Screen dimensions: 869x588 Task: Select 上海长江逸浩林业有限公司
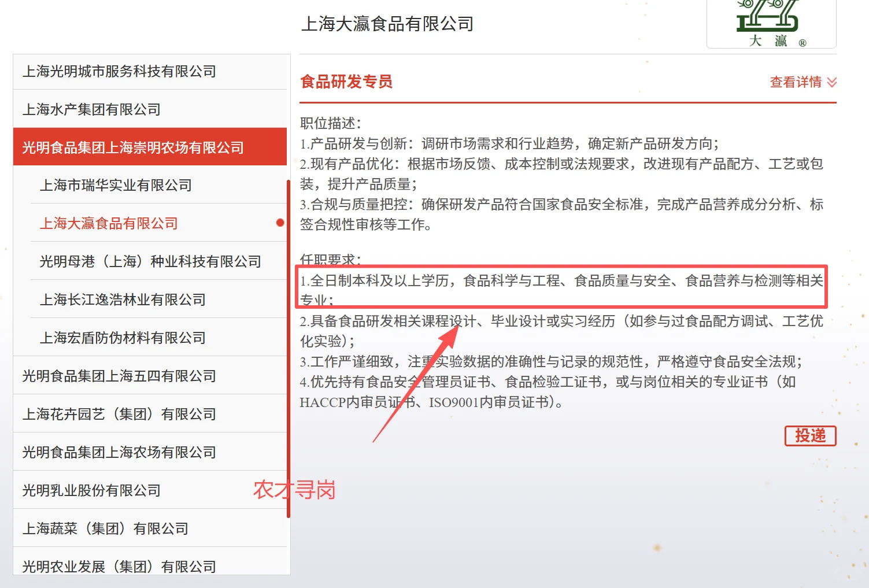158,299
